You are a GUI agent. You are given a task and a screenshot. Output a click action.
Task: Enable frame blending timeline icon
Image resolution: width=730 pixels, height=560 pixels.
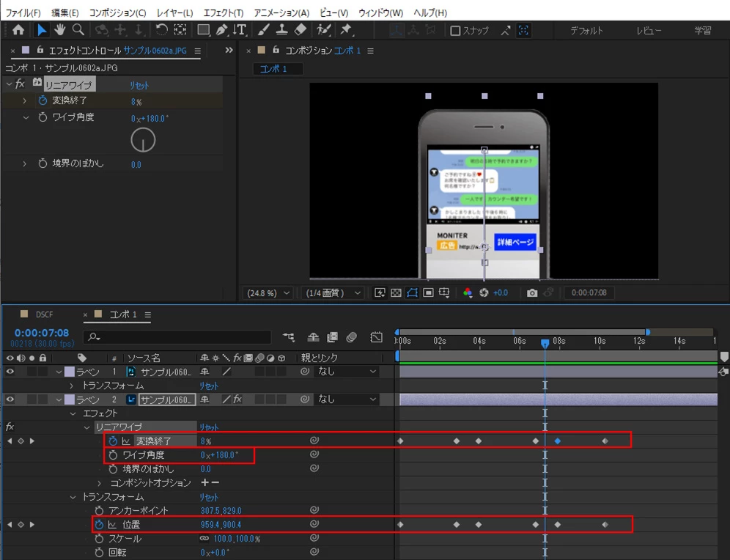(x=333, y=337)
